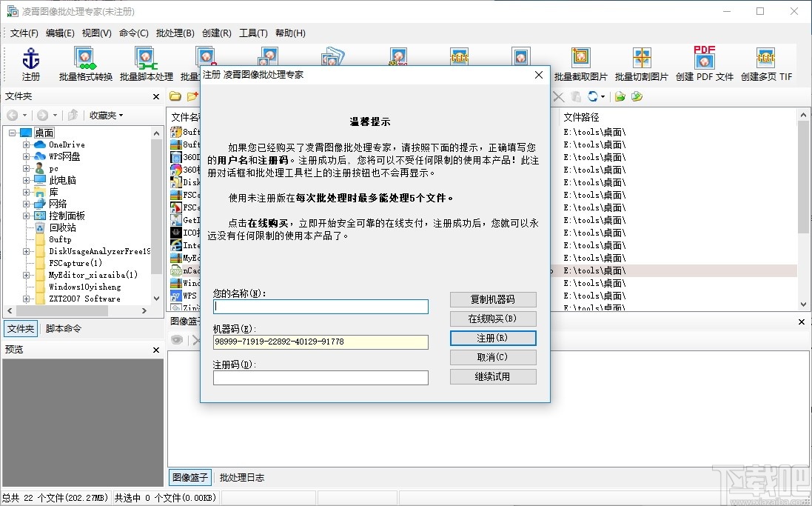
Task: Click 创建 PDF 文件 toolbar icon
Action: pyautogui.click(x=704, y=64)
